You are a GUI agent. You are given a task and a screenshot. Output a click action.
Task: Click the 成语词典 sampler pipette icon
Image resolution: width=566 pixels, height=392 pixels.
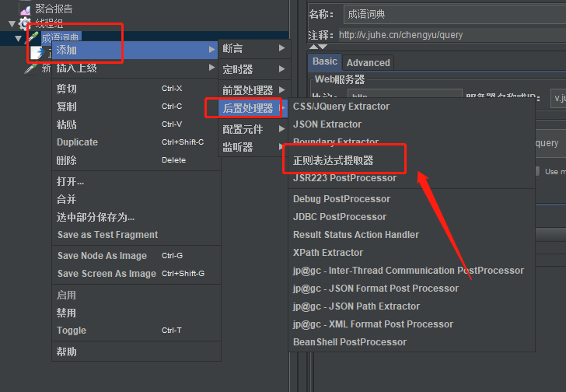point(32,37)
